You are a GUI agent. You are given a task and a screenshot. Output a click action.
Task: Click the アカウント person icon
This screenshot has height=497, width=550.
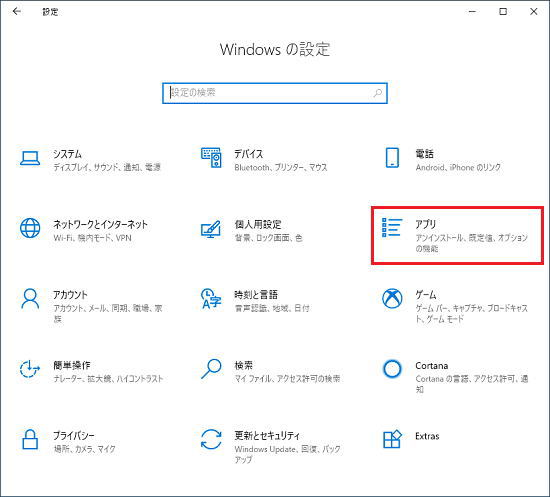coord(30,298)
